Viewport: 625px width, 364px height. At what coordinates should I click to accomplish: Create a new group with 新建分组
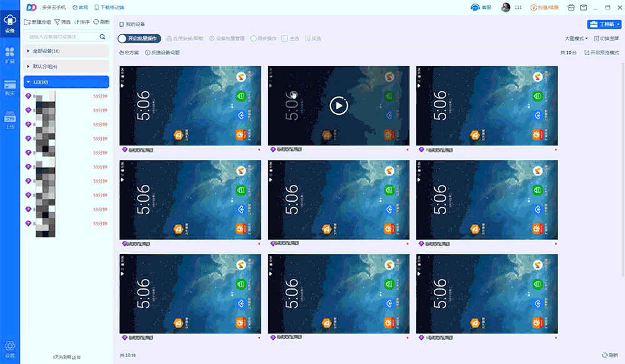tap(37, 22)
